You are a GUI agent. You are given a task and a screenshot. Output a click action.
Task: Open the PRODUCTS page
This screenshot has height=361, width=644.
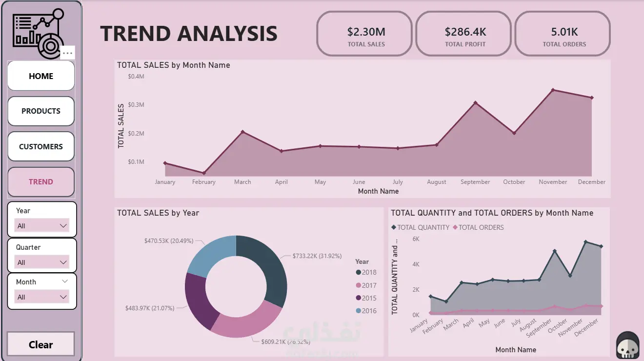tap(41, 111)
